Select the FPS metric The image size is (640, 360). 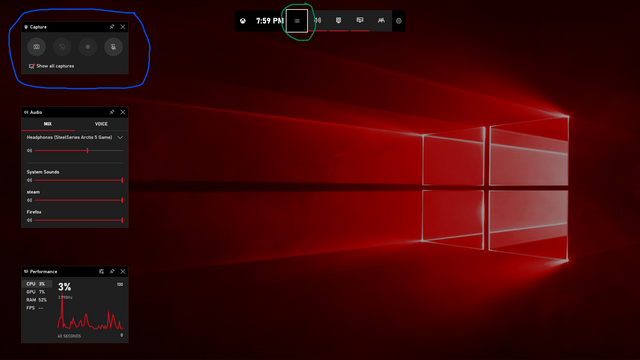(37, 308)
